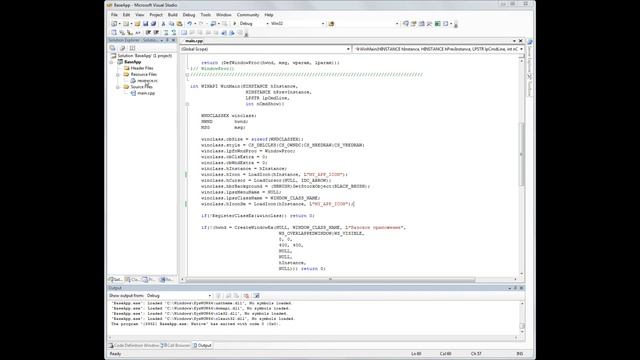Viewport: 640px width, 360px height.
Task: Click the Open File toolbar icon
Action: tap(138, 24)
